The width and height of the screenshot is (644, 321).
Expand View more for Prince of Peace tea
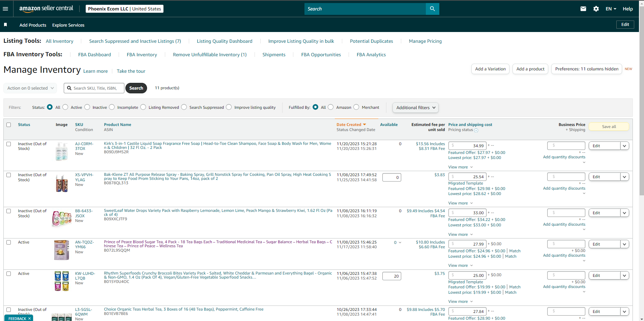coord(461,265)
